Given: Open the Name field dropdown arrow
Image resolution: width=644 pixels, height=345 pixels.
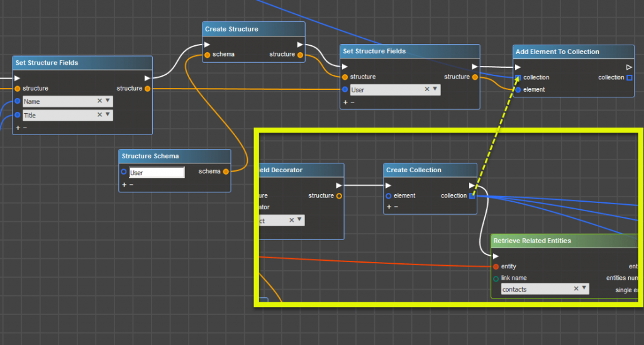Looking at the screenshot, I should coord(108,101).
